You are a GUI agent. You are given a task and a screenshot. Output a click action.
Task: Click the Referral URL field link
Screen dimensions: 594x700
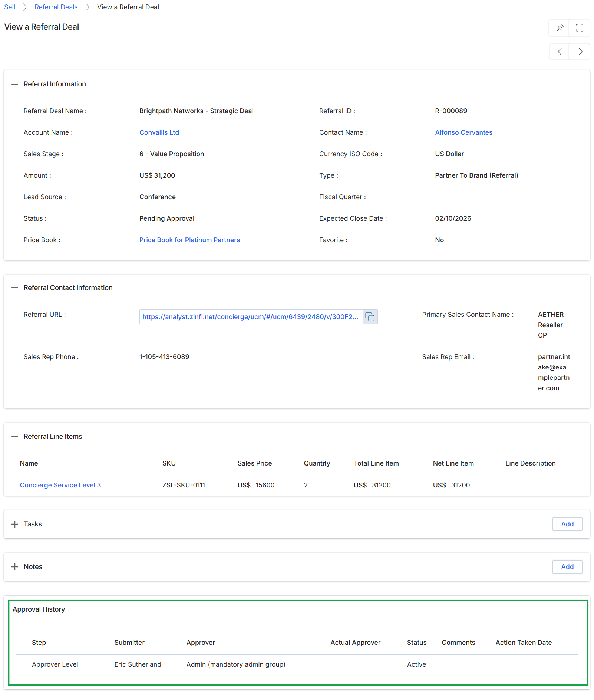[250, 317]
